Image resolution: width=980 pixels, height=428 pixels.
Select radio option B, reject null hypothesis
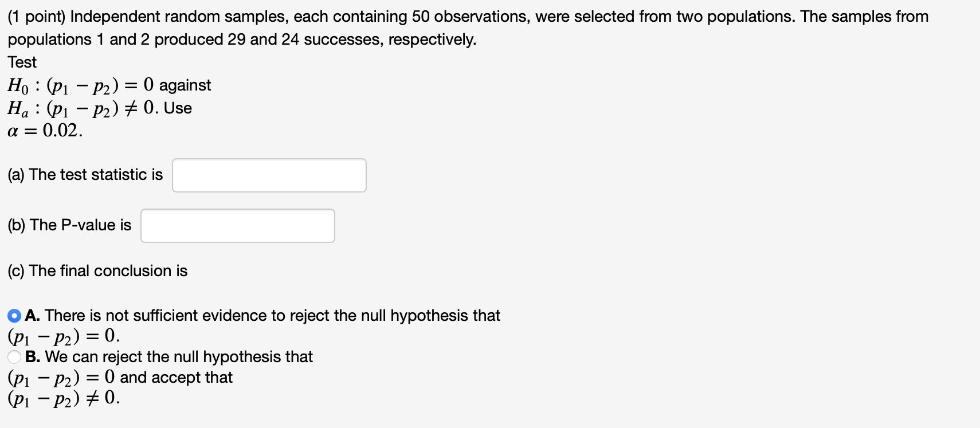tap(14, 357)
